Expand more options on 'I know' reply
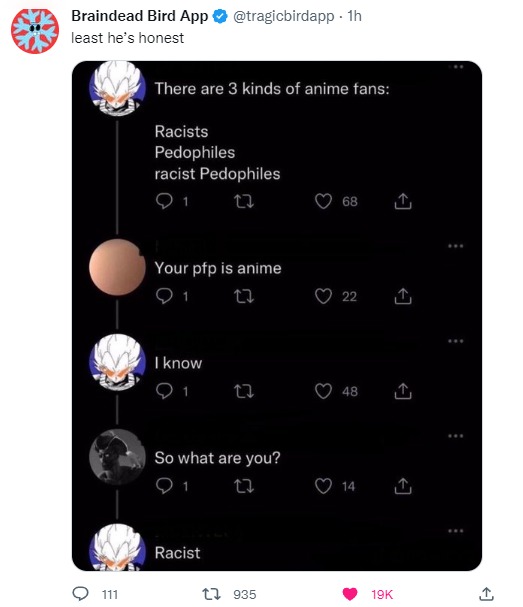This screenshot has height=607, width=523. pyautogui.click(x=455, y=341)
